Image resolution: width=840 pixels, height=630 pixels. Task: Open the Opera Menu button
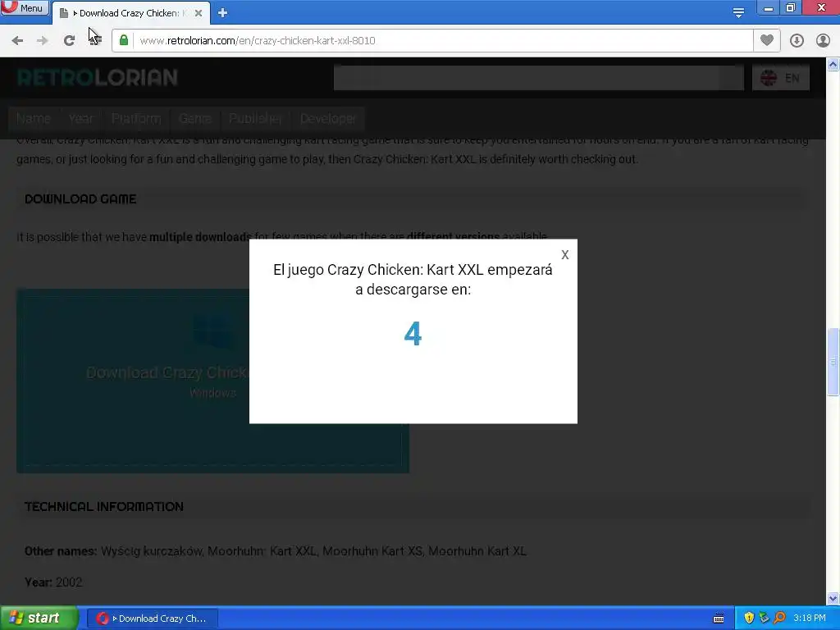pyautogui.click(x=25, y=7)
